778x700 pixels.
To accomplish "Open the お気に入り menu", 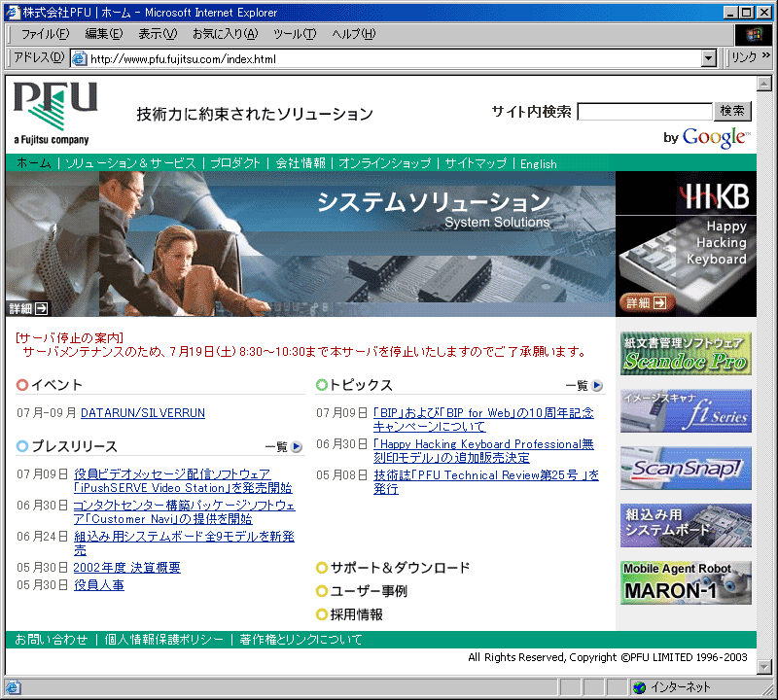I will 226,34.
